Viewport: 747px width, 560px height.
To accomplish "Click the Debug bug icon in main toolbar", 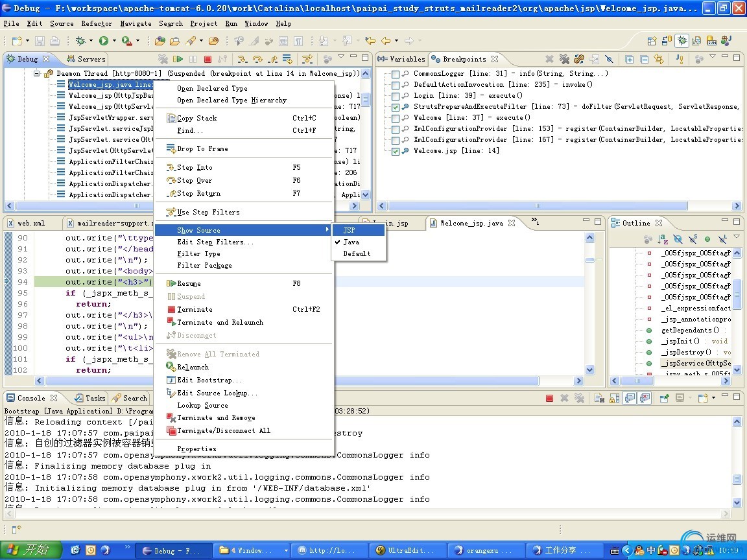I will click(x=80, y=41).
